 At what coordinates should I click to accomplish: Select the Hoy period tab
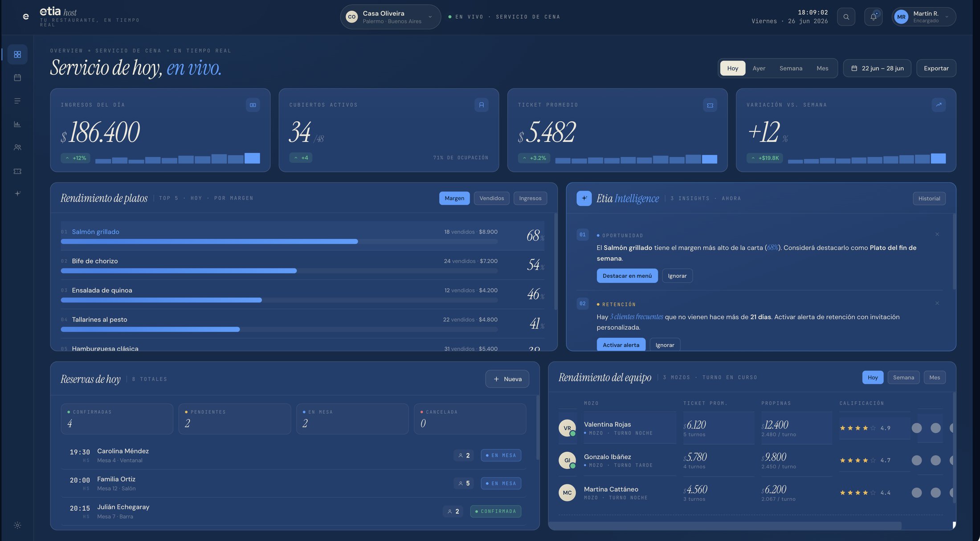click(x=732, y=68)
